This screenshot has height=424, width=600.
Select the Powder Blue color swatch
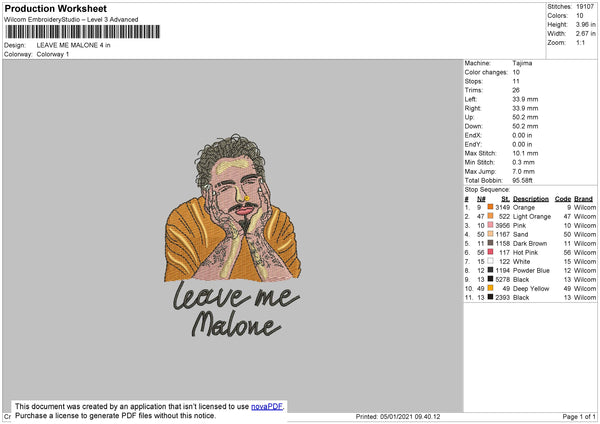tap(490, 270)
